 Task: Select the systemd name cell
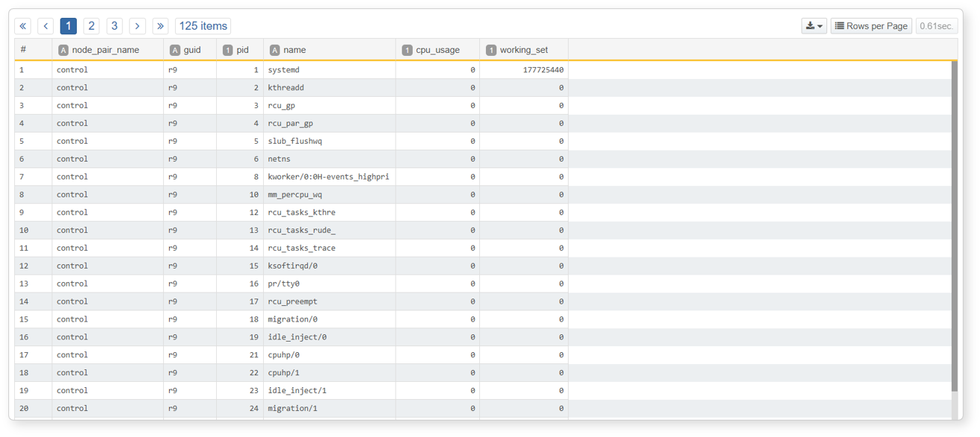[329, 70]
